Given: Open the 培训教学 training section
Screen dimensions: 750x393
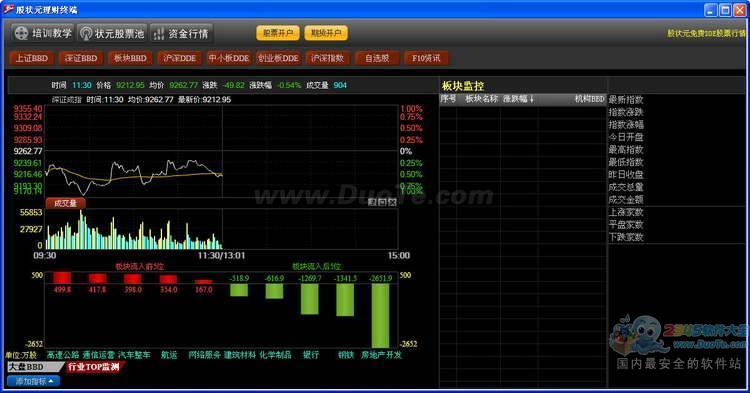Looking at the screenshot, I should coord(43,33).
